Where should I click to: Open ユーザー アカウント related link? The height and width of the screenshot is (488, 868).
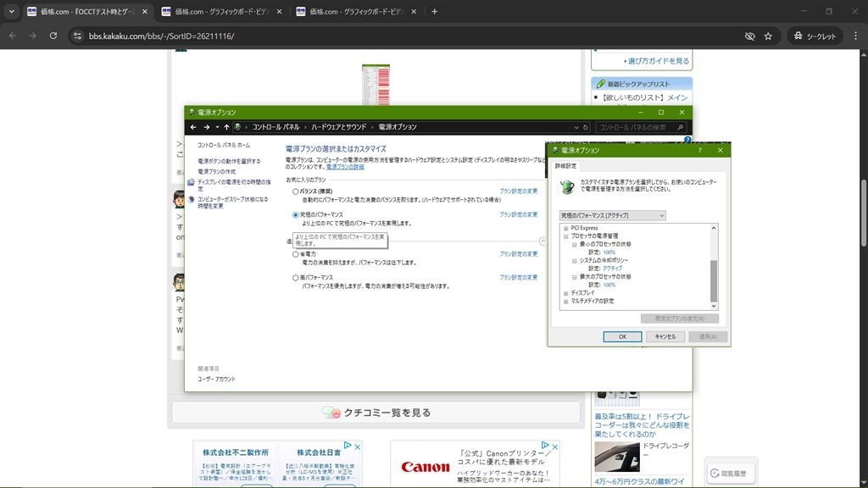click(216, 379)
